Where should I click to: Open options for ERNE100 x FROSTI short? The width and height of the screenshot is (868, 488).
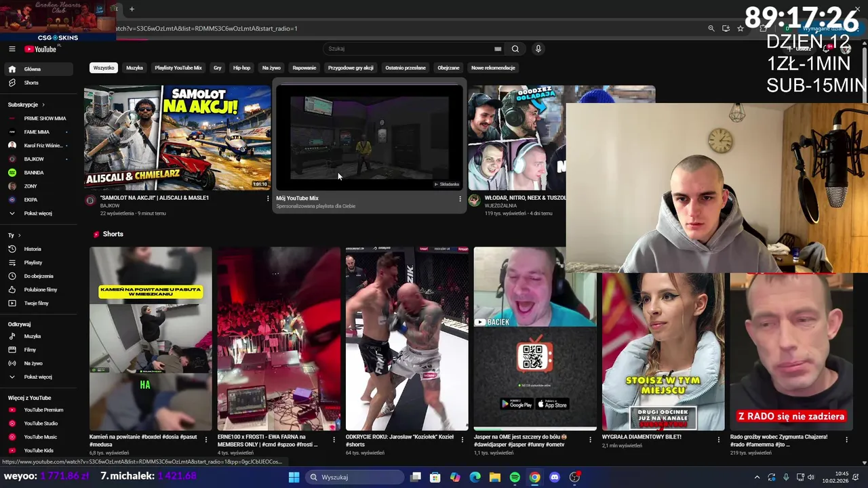pyautogui.click(x=334, y=440)
